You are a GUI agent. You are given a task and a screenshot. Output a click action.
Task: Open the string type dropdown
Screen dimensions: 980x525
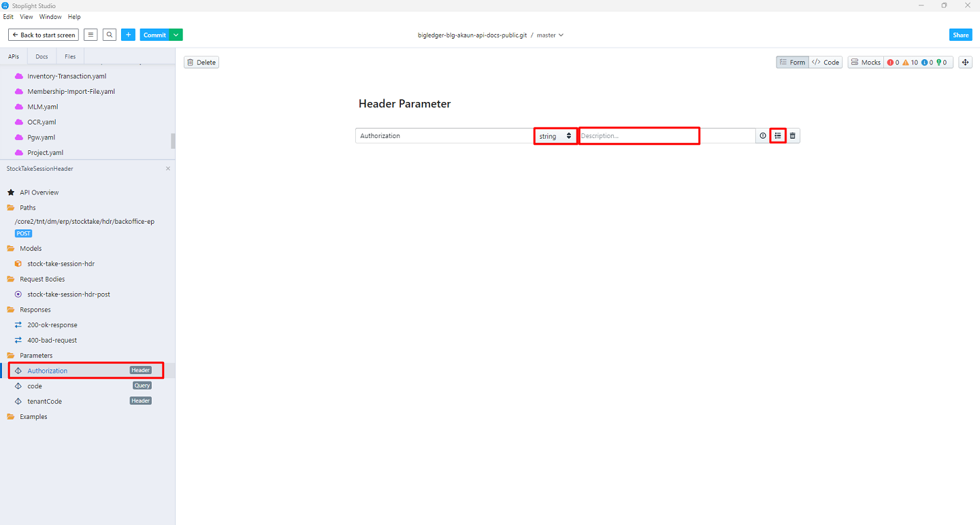pos(555,136)
